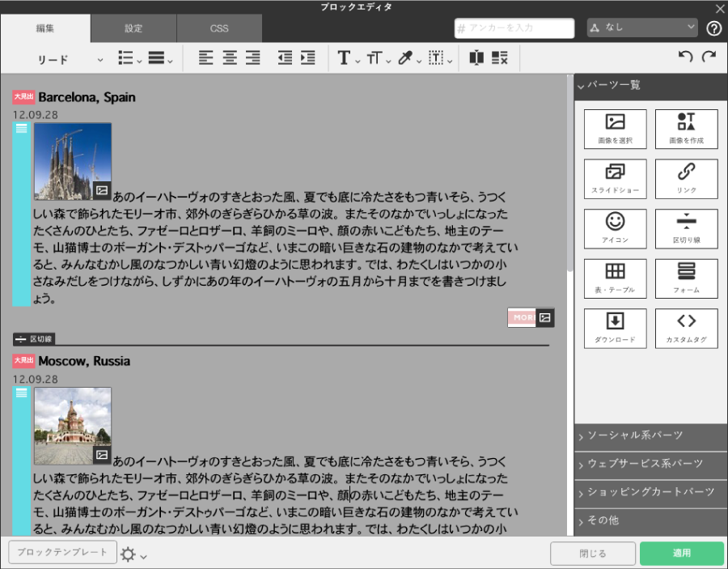Open the font size tool

379,58
